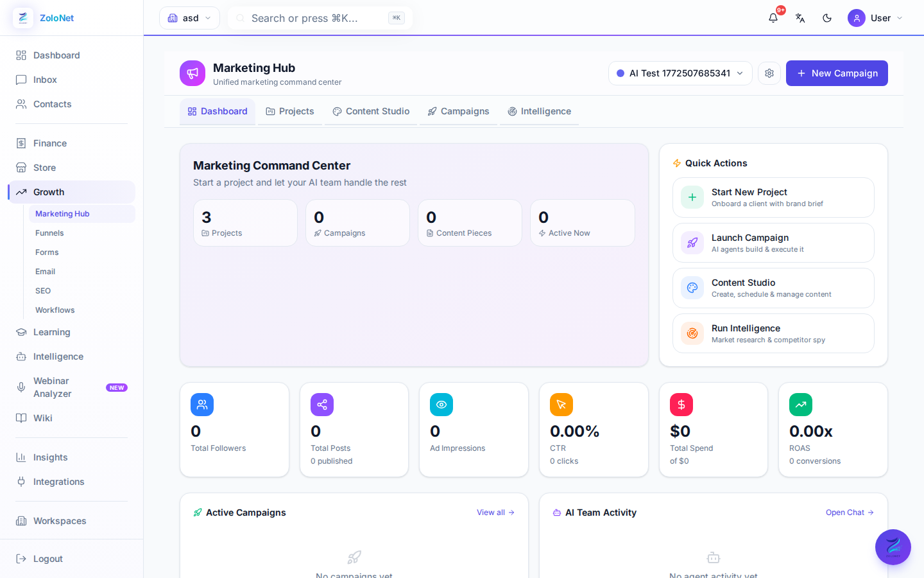Switch to the Dashboard tab

point(218,111)
